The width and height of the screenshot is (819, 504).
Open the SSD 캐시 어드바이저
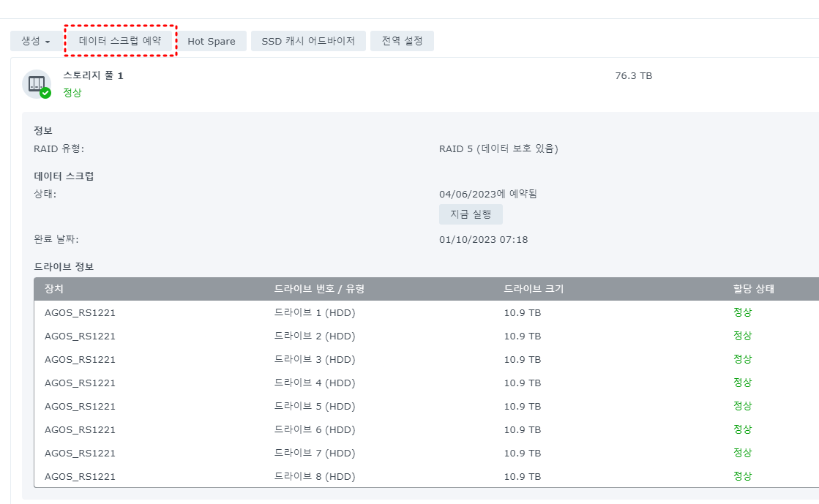(308, 41)
